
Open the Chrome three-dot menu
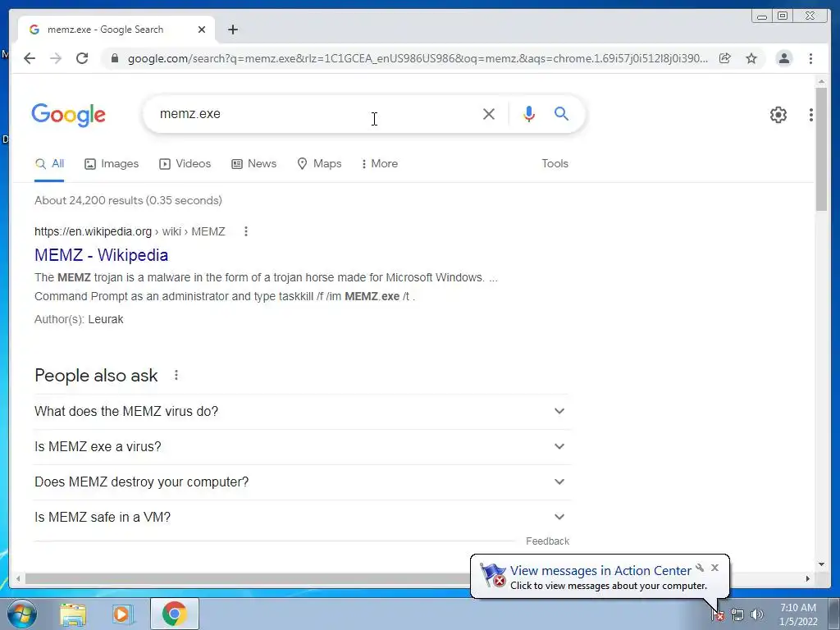[810, 58]
